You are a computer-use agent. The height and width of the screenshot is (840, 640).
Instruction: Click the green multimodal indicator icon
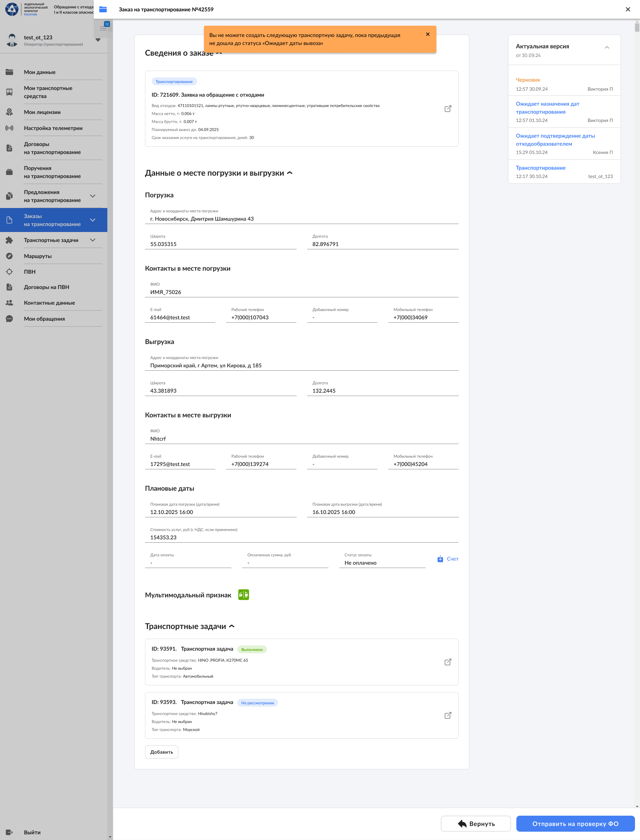(243, 595)
